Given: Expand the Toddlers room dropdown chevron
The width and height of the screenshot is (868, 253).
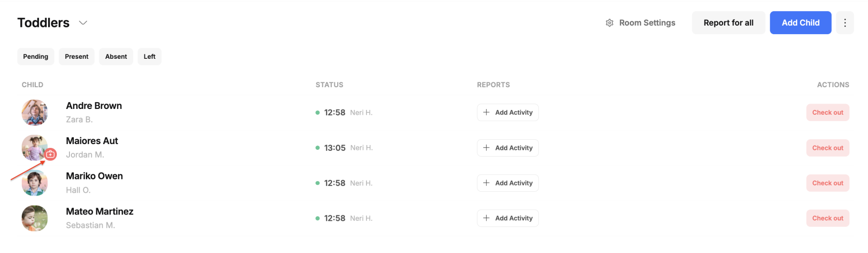Looking at the screenshot, I should point(83,23).
